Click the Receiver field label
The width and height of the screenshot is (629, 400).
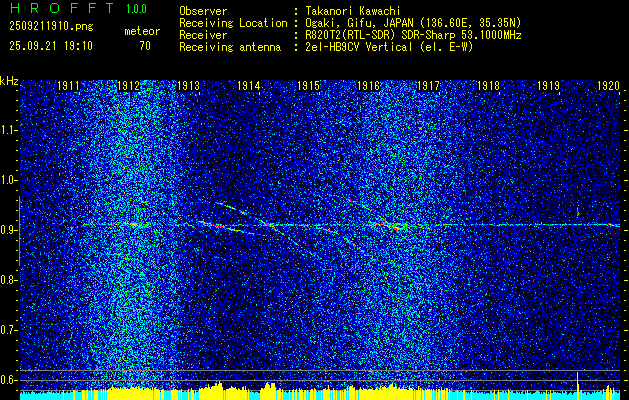203,35
